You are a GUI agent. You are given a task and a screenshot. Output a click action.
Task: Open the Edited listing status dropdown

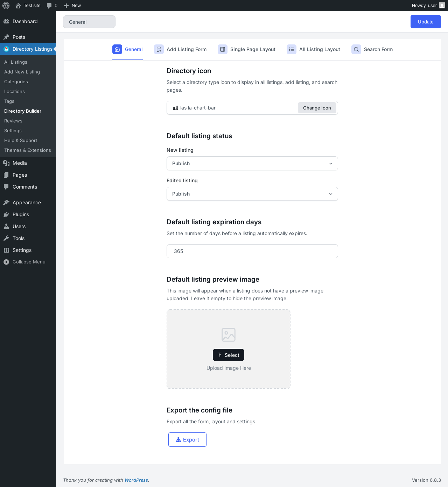pos(252,194)
